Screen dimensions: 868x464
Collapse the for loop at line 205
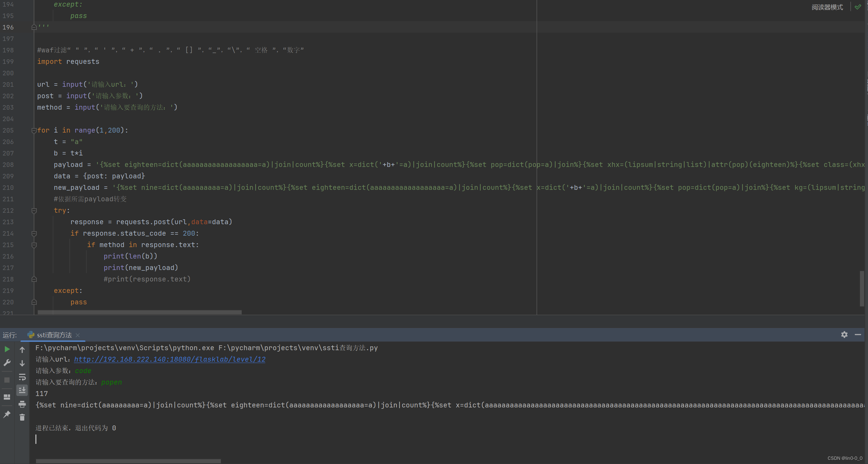point(34,130)
